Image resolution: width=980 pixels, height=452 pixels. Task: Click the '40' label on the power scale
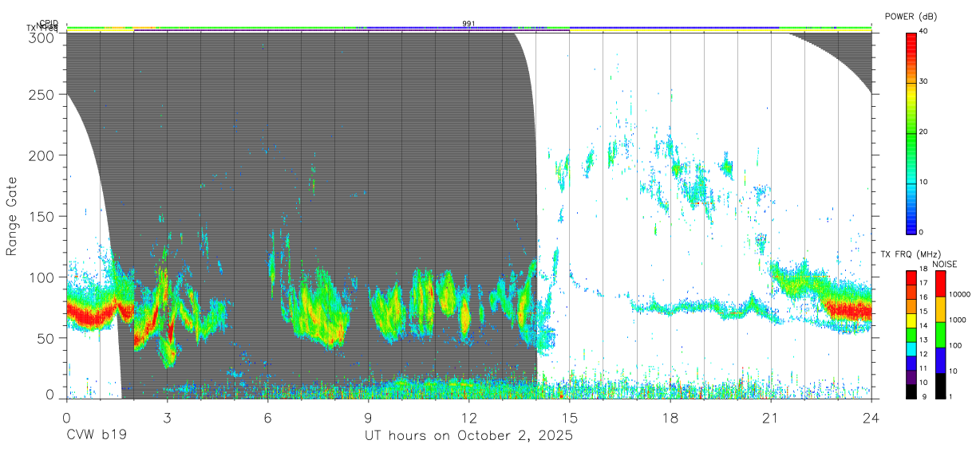(923, 32)
